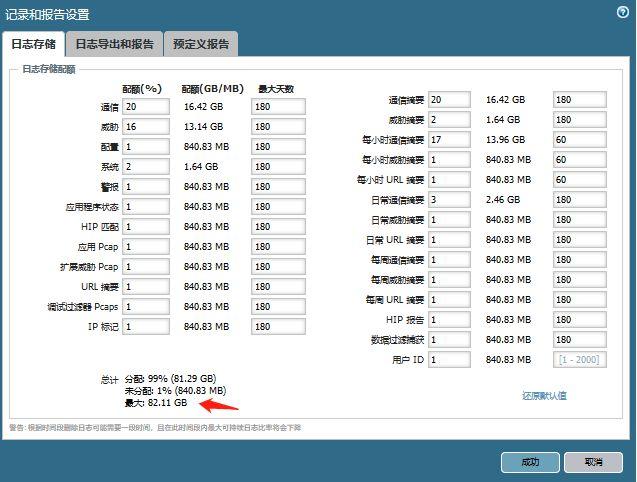Click the 还原默认值 link
Image resolution: width=637 pixels, height=482 pixels.
pos(544,396)
